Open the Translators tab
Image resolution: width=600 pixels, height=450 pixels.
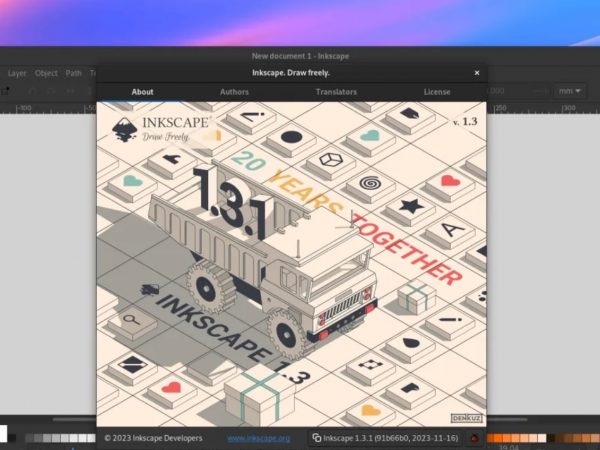click(336, 92)
